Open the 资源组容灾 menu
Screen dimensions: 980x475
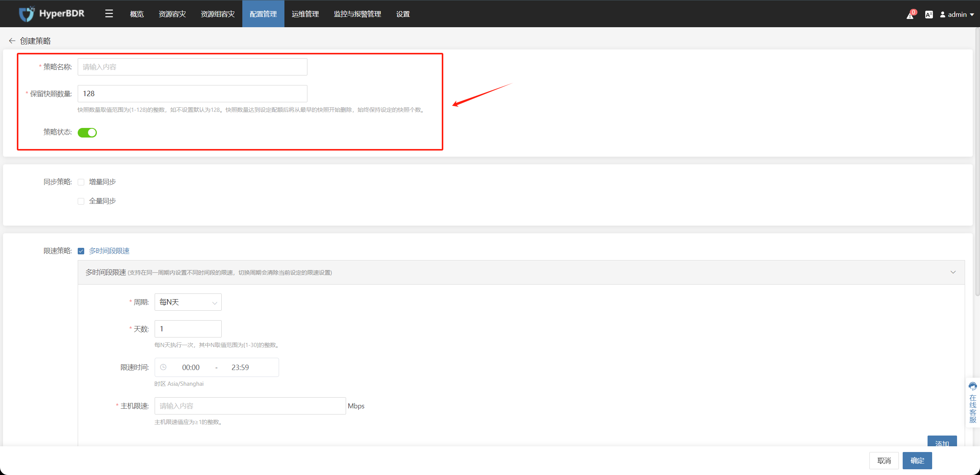click(x=218, y=14)
